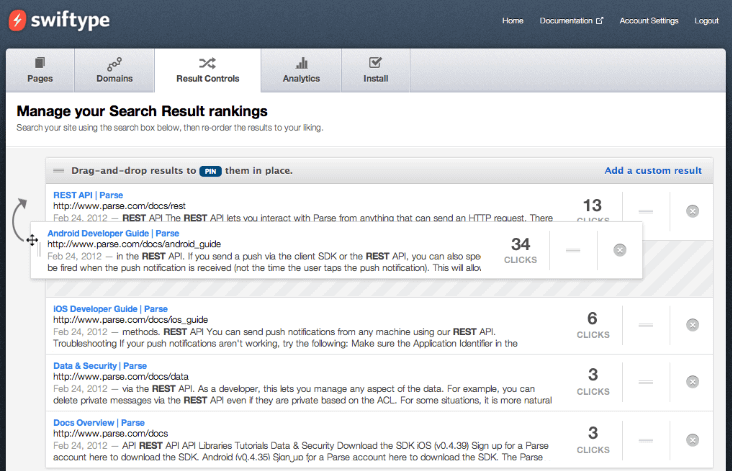Click URL http://www.parse.com/docs/android_guide
The image size is (732, 471).
(134, 244)
